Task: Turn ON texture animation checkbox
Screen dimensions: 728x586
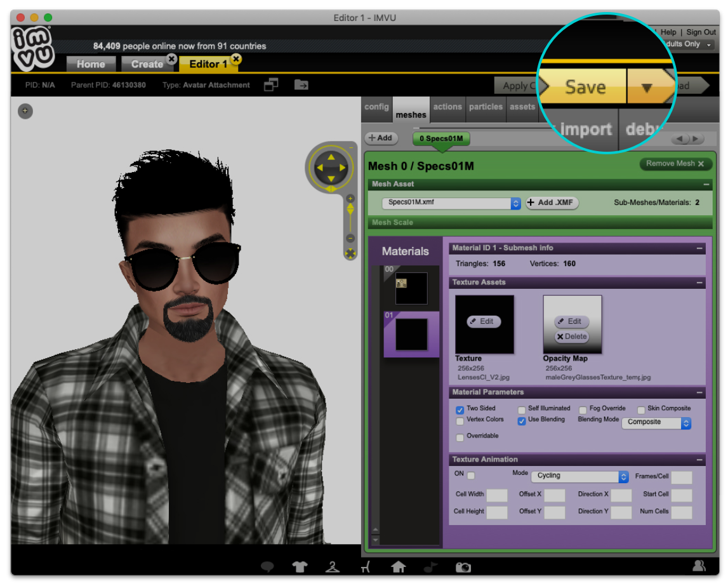Action: click(471, 475)
